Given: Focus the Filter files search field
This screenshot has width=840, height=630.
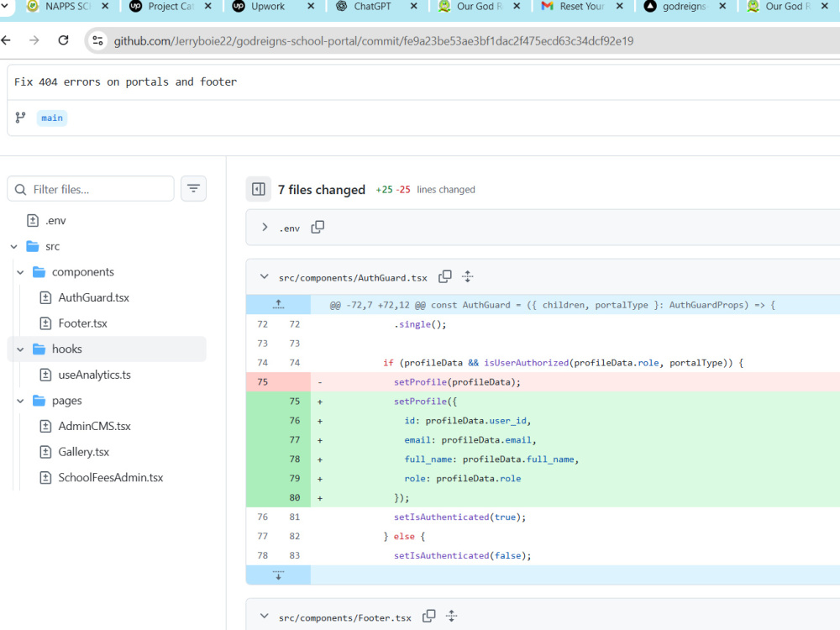Looking at the screenshot, I should 91,189.
